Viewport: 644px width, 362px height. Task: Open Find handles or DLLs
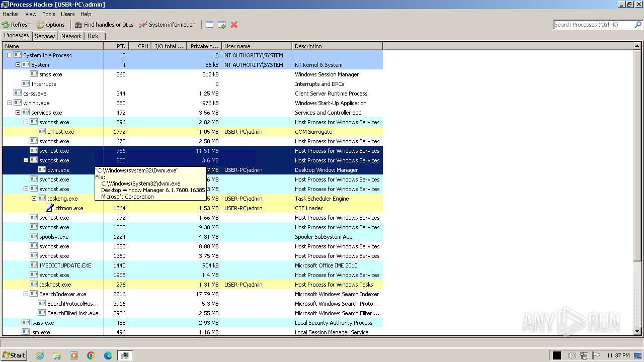(x=104, y=25)
